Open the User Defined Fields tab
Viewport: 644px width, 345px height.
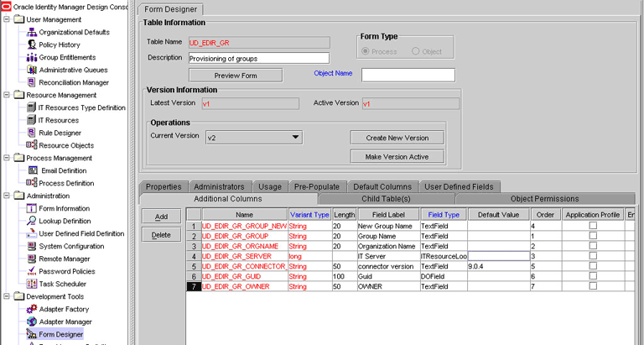[459, 186]
